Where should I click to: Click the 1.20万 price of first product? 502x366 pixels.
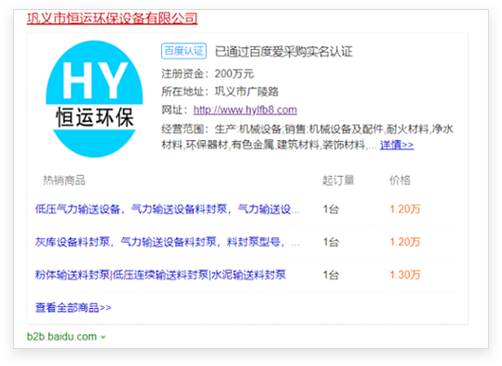click(405, 209)
